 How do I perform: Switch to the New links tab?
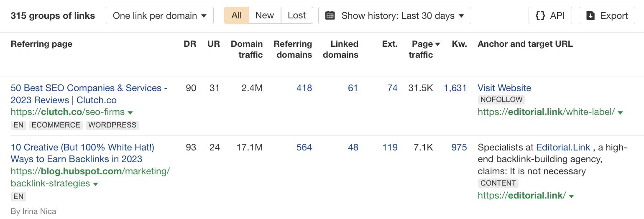pos(265,15)
